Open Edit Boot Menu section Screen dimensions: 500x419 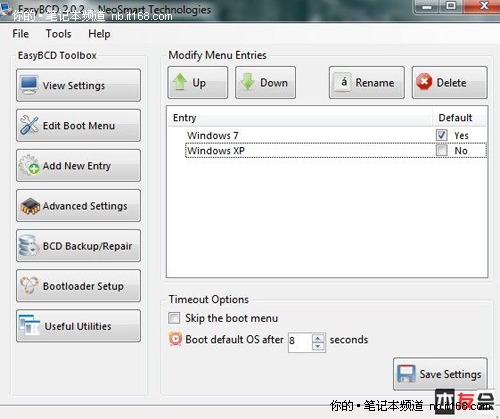pyautogui.click(x=78, y=125)
